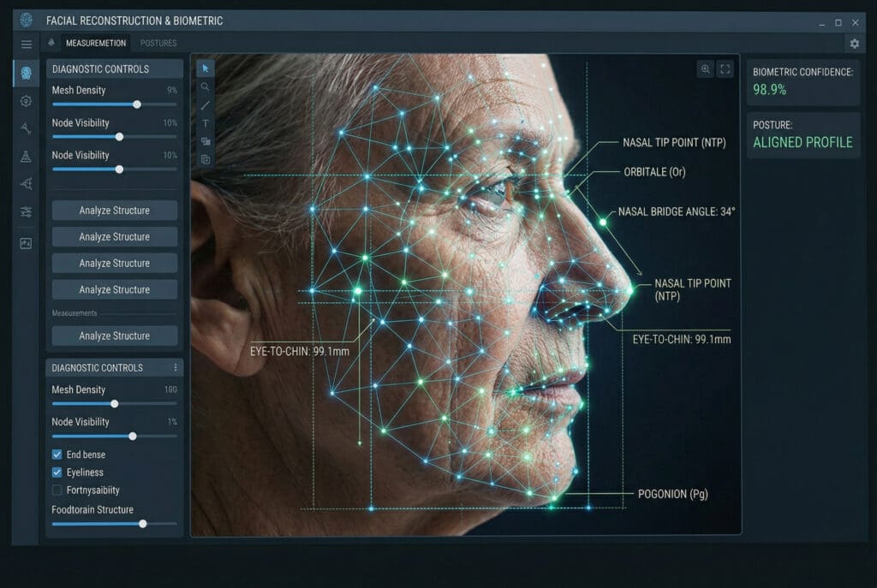The width and height of the screenshot is (877, 588).
Task: Select the text T tool
Action: click(x=206, y=123)
